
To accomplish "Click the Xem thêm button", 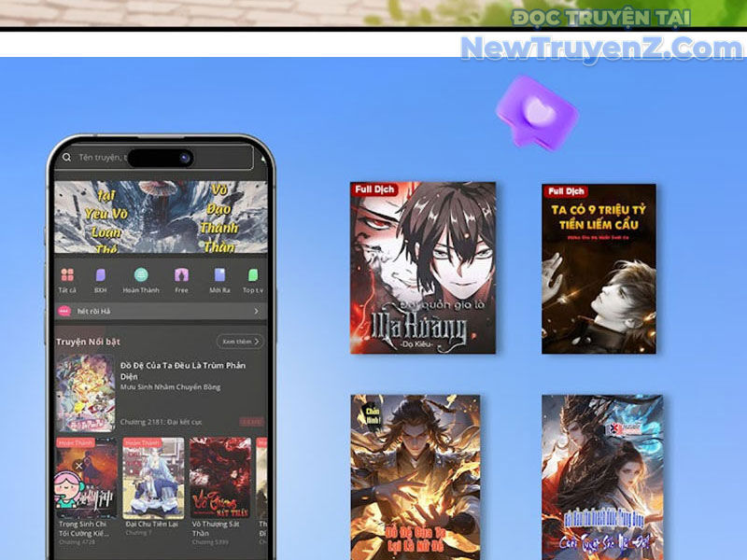I will point(239,342).
